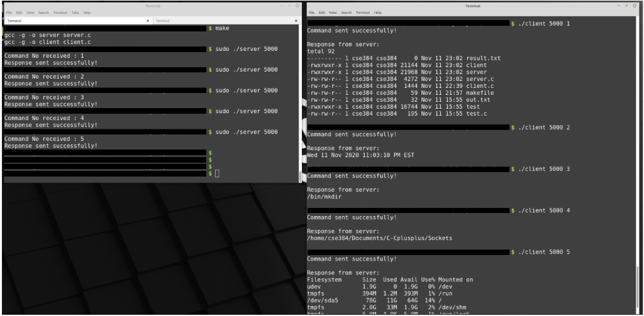The width and height of the screenshot is (644, 316).
Task: Click './client 5000 1' command
Action: [544, 24]
